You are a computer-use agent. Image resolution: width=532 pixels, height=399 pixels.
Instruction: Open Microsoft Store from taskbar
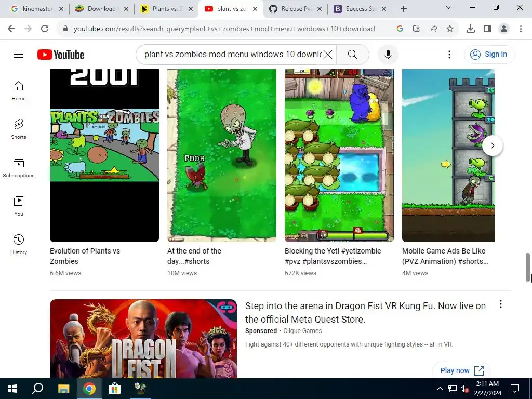click(114, 389)
